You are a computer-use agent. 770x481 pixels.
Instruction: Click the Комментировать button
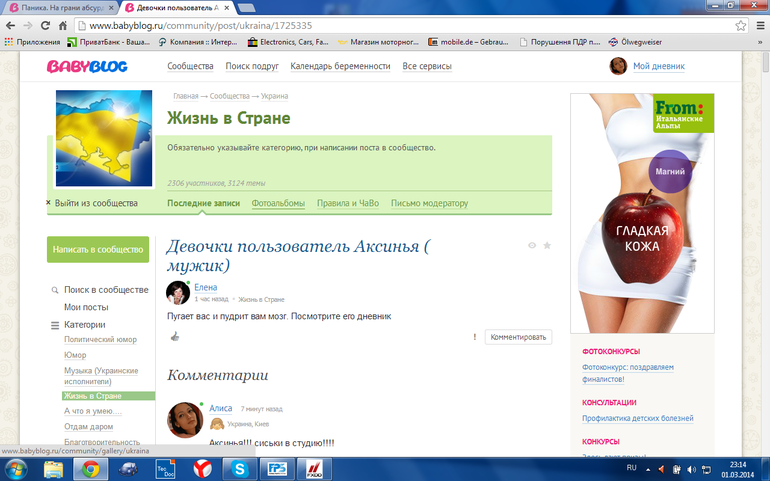tap(518, 337)
